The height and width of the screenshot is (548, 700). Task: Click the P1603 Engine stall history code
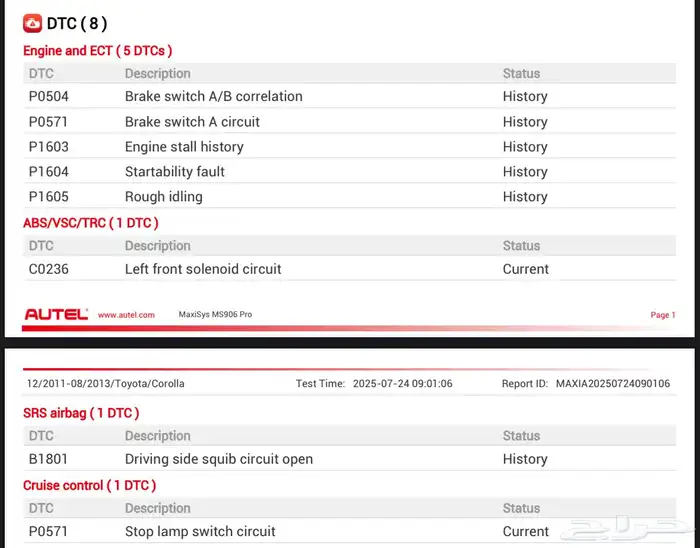click(49, 147)
